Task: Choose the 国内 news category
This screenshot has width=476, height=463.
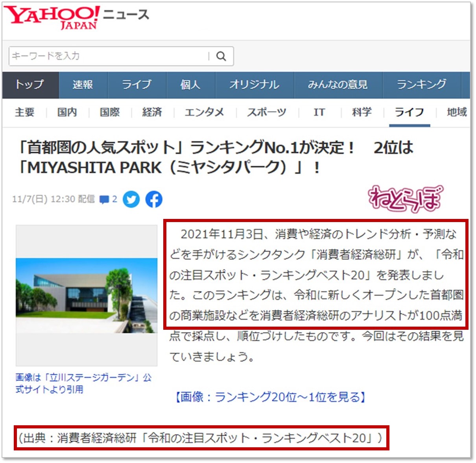Action: (67, 112)
